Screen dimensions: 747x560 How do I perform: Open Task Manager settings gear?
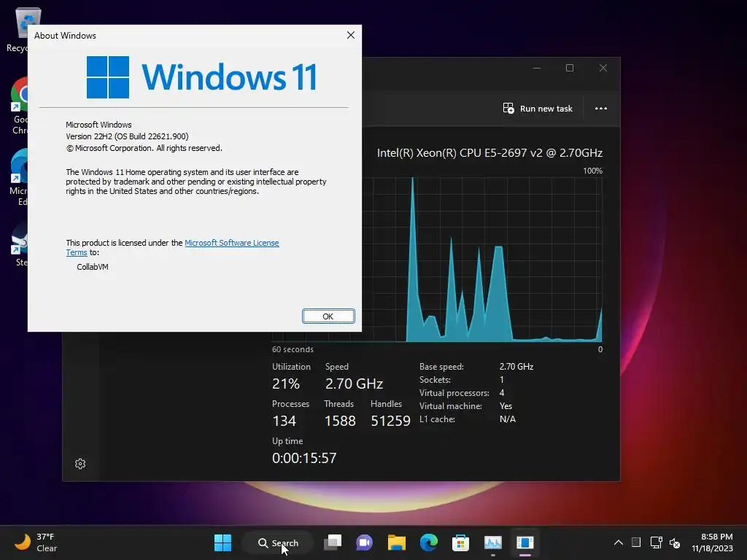coord(80,464)
